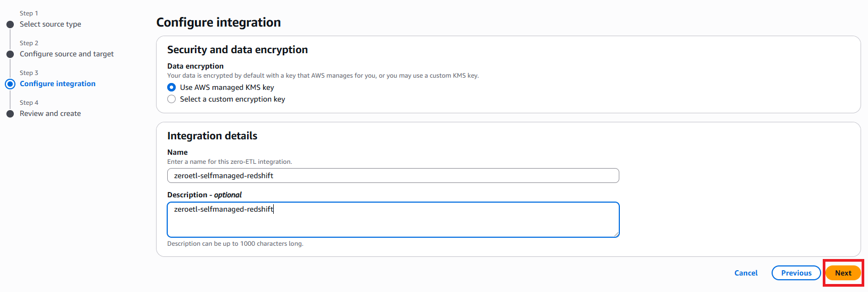Grab the Description text area resize handle
Image resolution: width=868 pixels, height=292 pixels.
(x=616, y=234)
